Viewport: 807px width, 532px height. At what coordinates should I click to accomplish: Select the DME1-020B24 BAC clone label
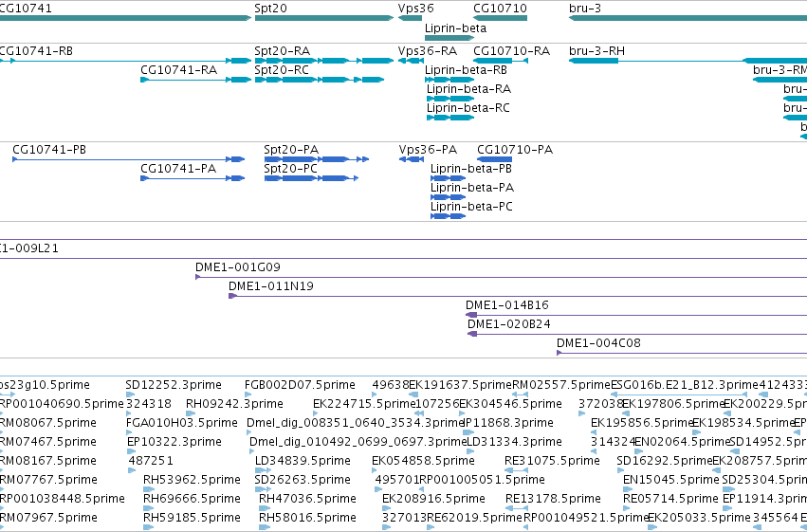click(x=509, y=324)
